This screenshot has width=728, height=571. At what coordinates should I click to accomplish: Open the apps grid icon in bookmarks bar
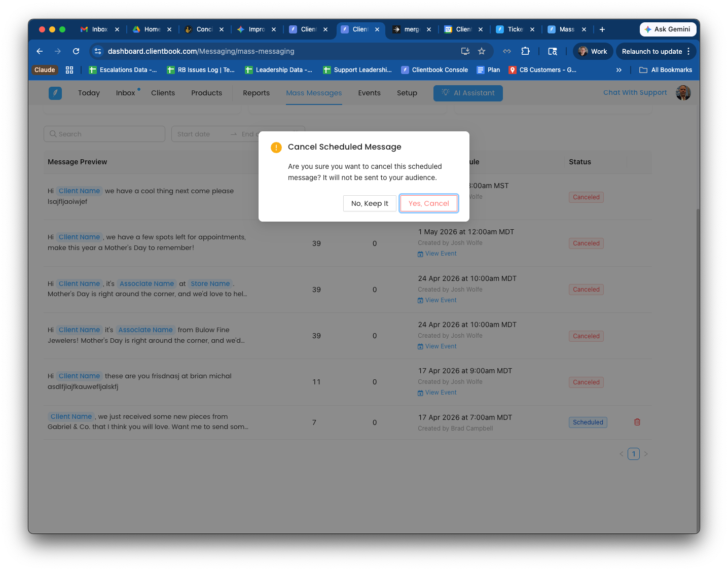pos(69,70)
